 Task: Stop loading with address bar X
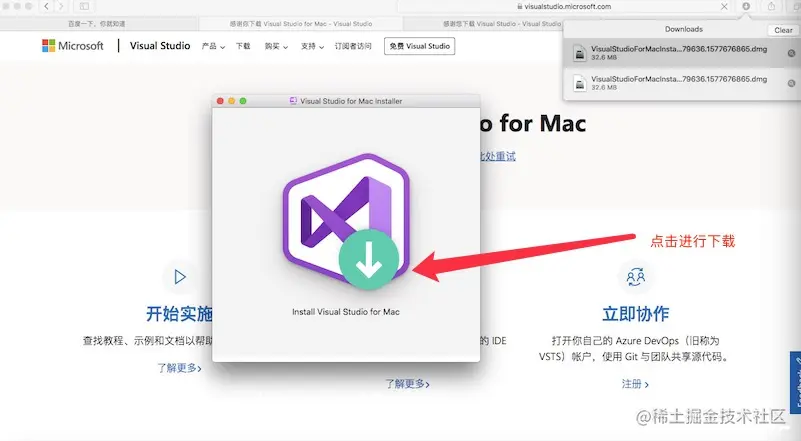(x=724, y=7)
